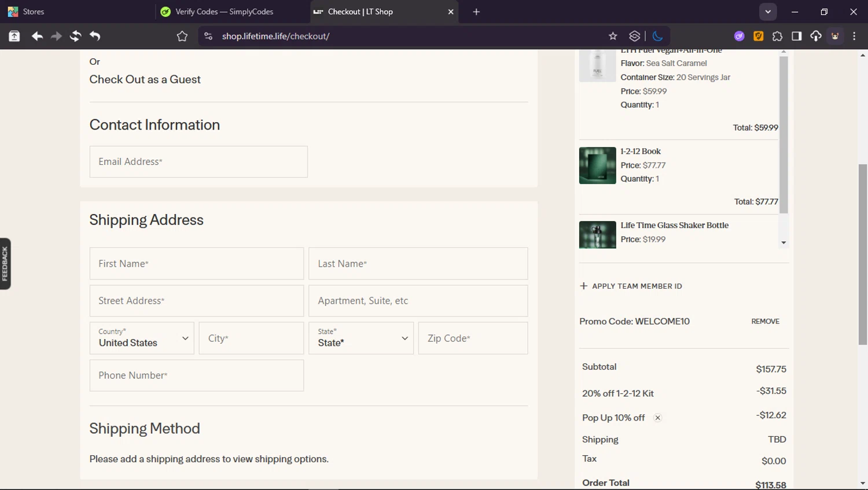The height and width of the screenshot is (490, 868).
Task: Click the cloud upload icon in toolbar
Action: (x=815, y=36)
